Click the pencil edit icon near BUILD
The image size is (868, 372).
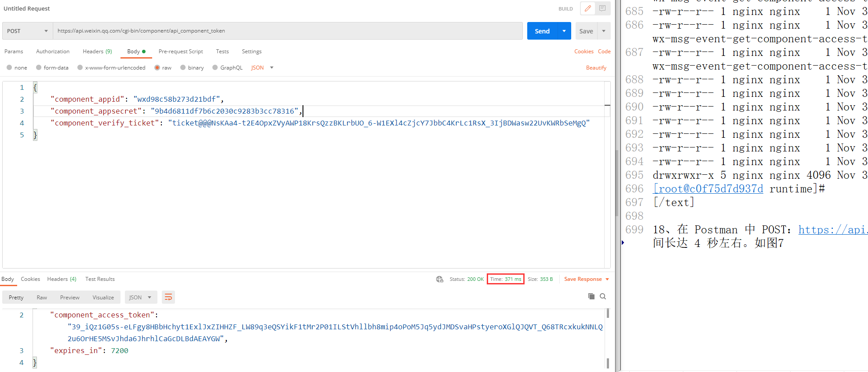pyautogui.click(x=587, y=8)
